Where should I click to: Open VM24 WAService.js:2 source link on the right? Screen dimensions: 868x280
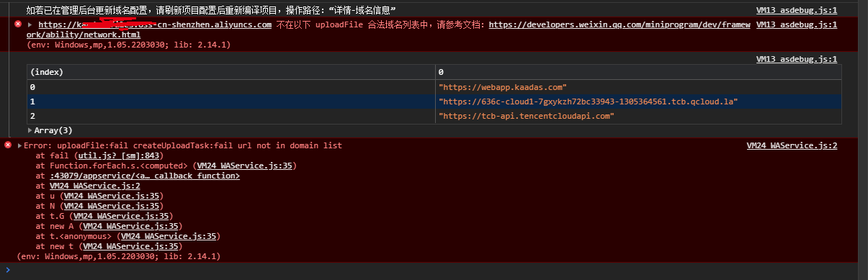click(x=792, y=145)
